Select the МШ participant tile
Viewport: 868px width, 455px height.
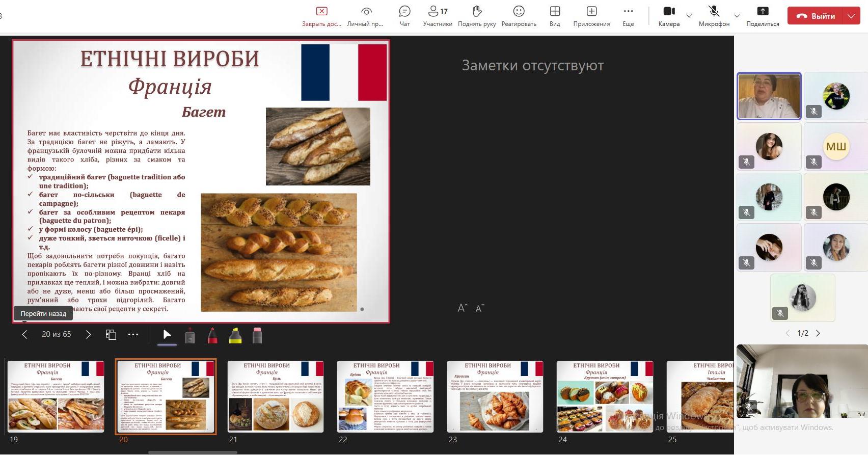coord(836,146)
